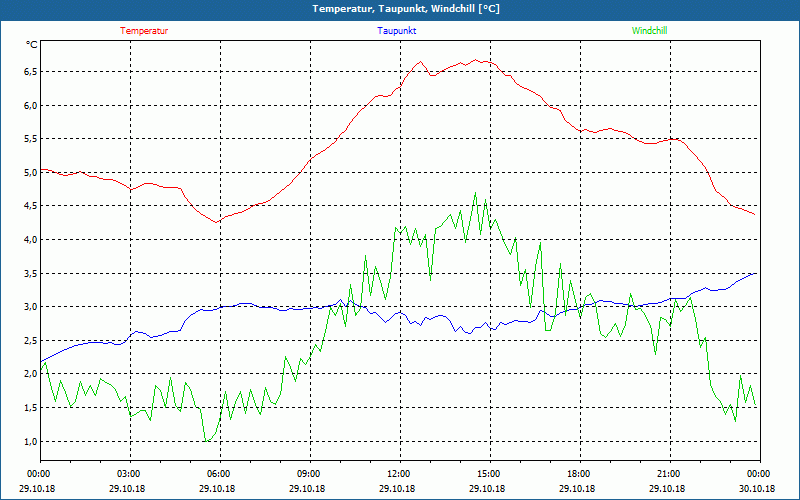Click the 3,5 y-axis value

tap(31, 273)
